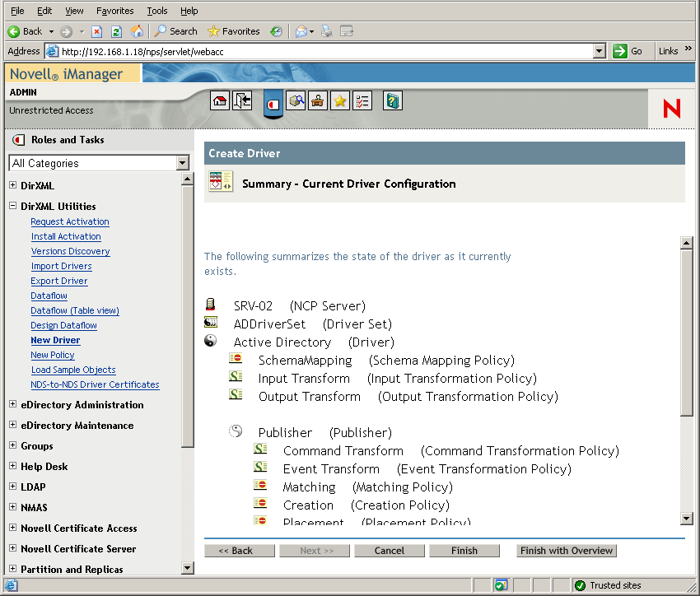Open the All Categories dropdown
Image resolution: width=700 pixels, height=596 pixels.
[x=182, y=163]
